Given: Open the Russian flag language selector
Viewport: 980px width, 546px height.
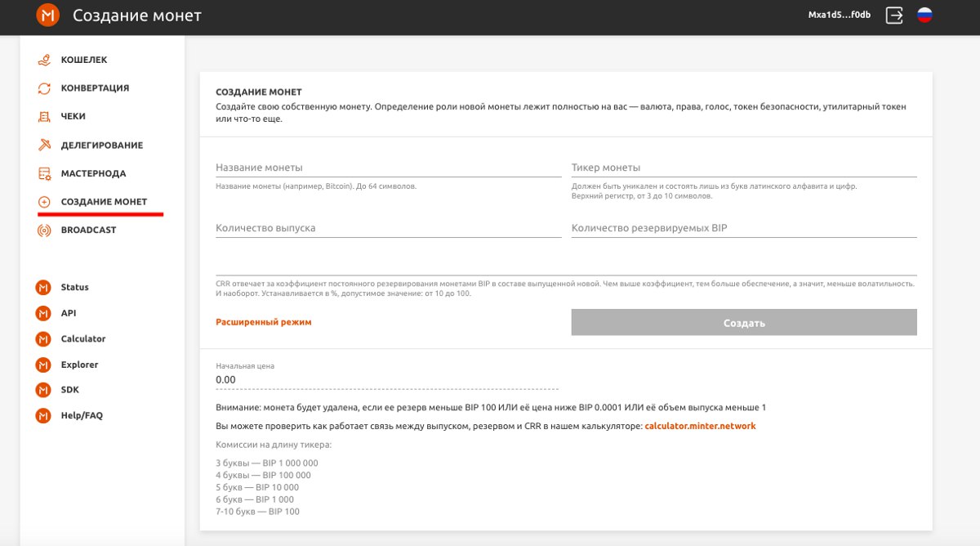Looking at the screenshot, I should coord(924,16).
